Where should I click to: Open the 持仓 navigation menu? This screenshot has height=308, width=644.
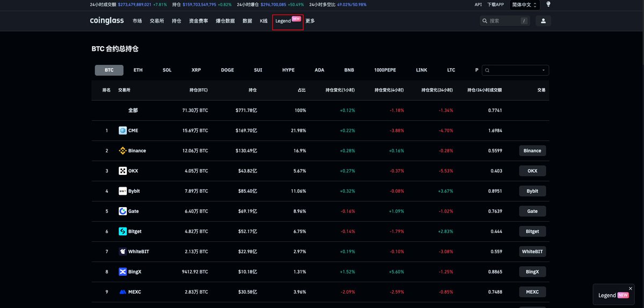[177, 21]
